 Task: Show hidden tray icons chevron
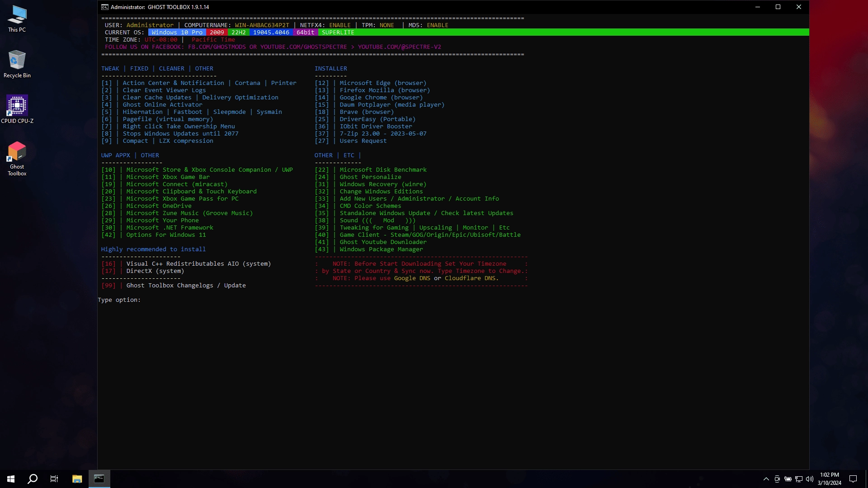coord(766,479)
